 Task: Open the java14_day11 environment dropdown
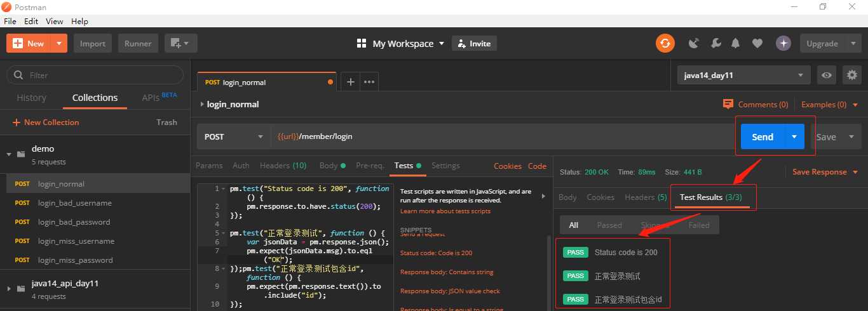(x=743, y=75)
